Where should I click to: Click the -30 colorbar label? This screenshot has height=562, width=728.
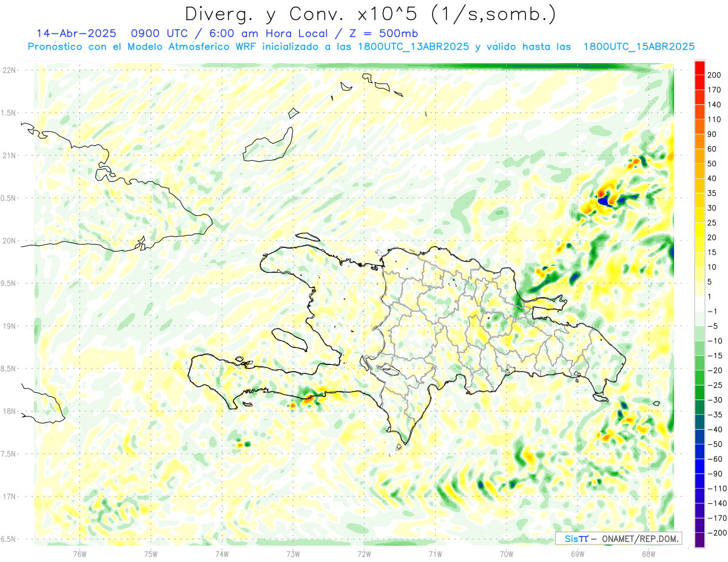pyautogui.click(x=713, y=400)
